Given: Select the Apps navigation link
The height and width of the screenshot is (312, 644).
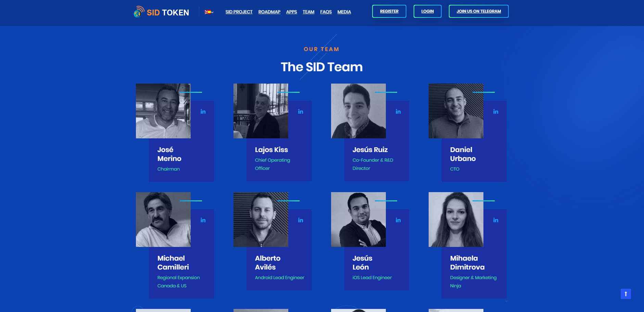Looking at the screenshot, I should click(x=291, y=12).
